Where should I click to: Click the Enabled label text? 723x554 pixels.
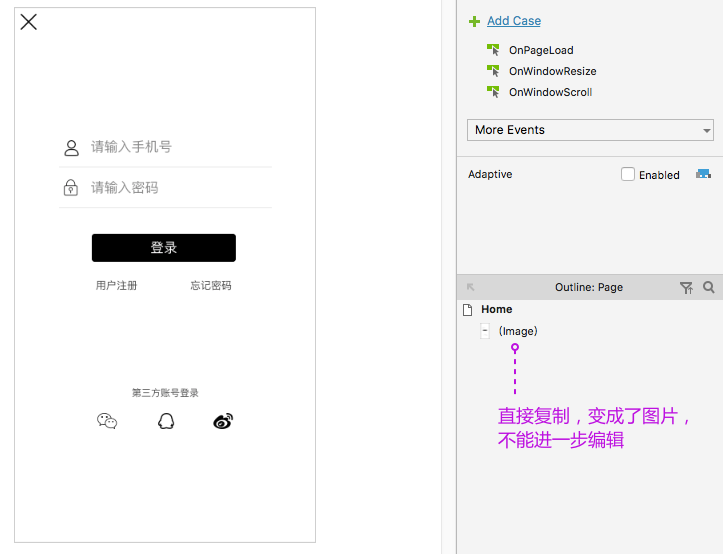[659, 175]
